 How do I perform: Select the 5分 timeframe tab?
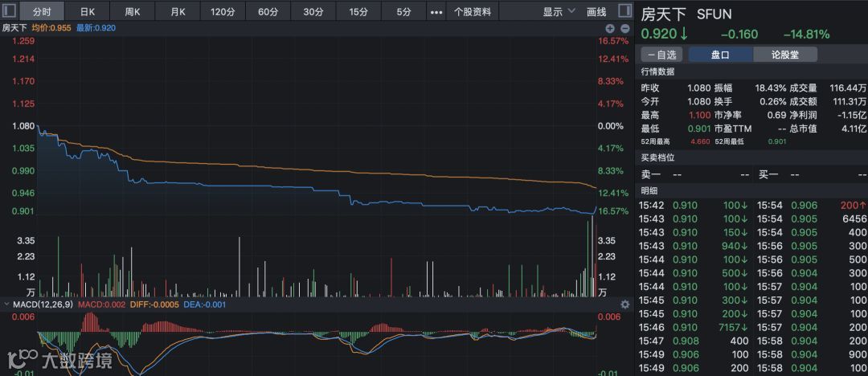click(404, 11)
